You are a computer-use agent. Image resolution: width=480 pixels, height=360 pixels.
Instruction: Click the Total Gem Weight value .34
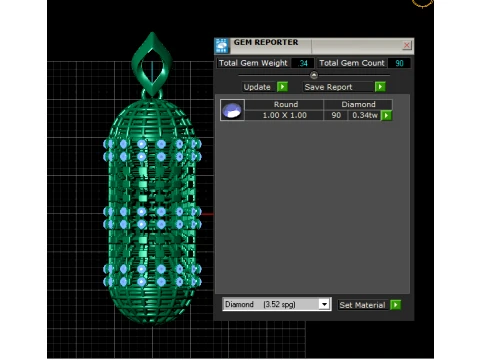point(303,63)
